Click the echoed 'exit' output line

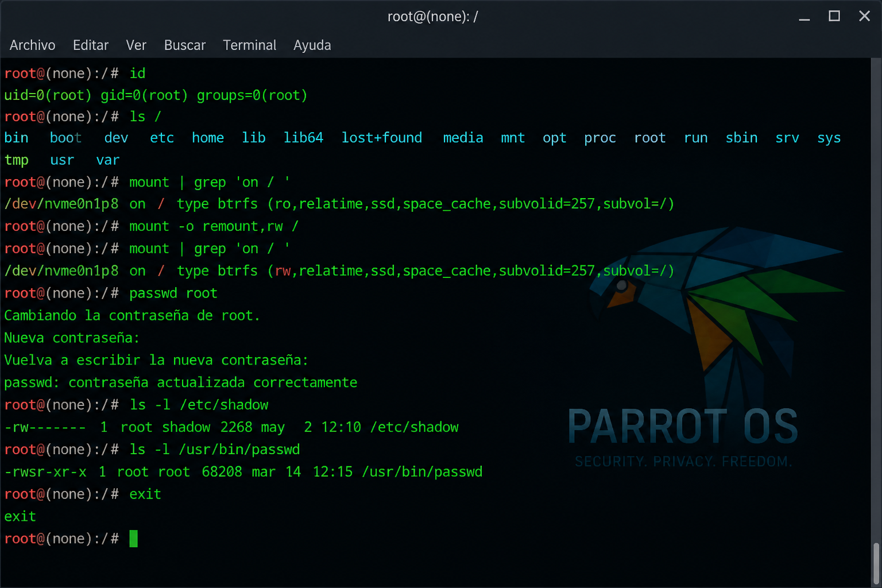click(20, 517)
